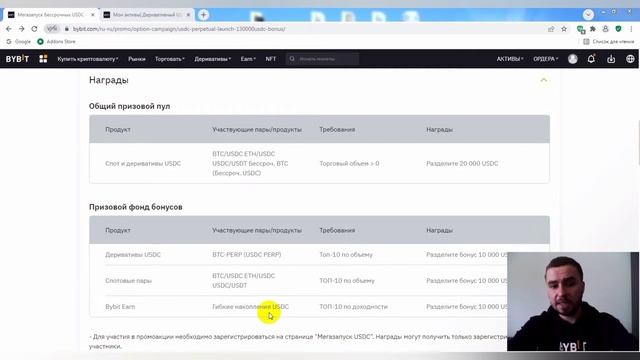The height and width of the screenshot is (360, 640).
Task: Open the Список для чтения reading list button
Action: 609,42
